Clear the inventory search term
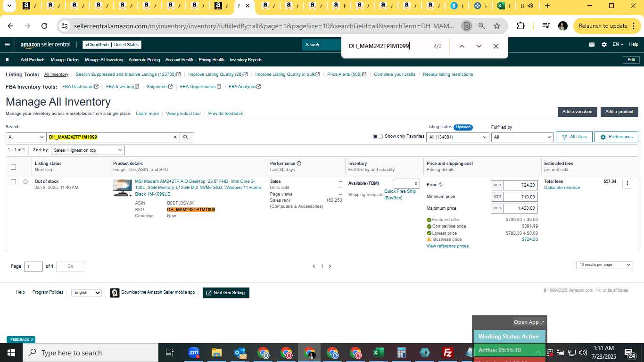The image size is (644, 362). pos(175,137)
